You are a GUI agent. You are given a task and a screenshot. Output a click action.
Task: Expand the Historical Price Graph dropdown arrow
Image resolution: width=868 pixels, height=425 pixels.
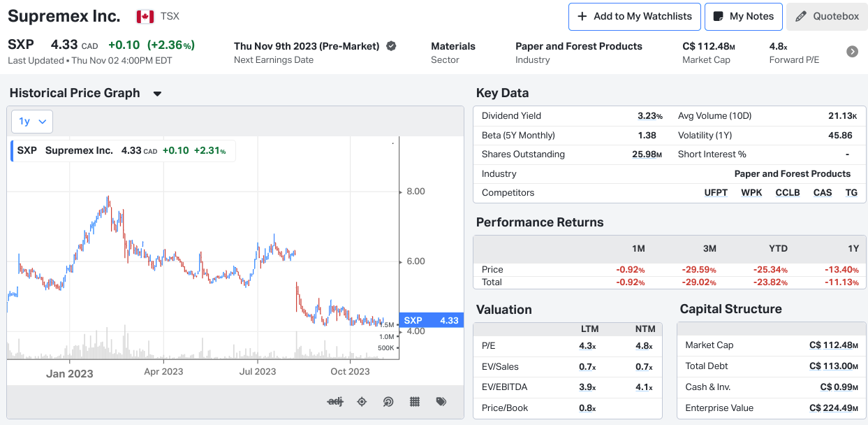(x=156, y=93)
